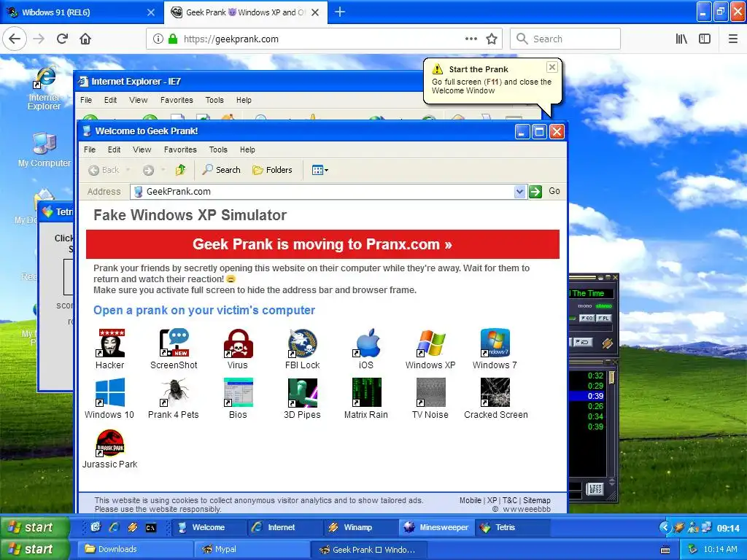Toggle the Folders toolbar button
The image size is (747, 560).
coord(272,170)
